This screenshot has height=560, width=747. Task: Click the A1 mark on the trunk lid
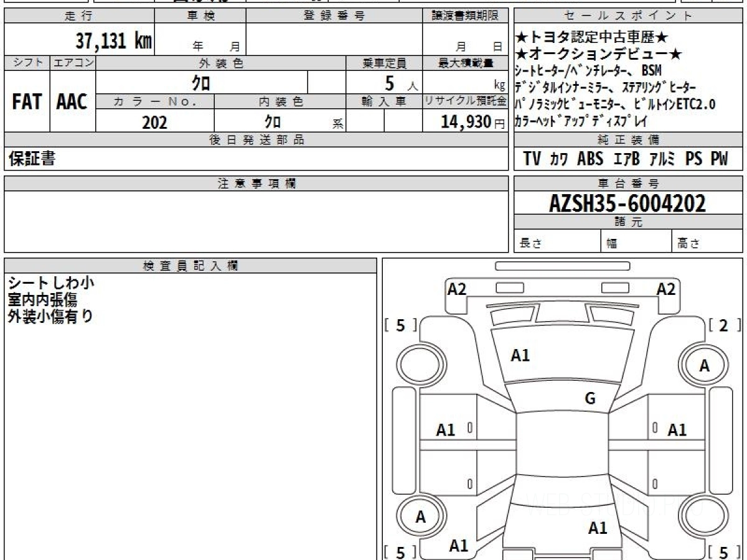[598, 528]
